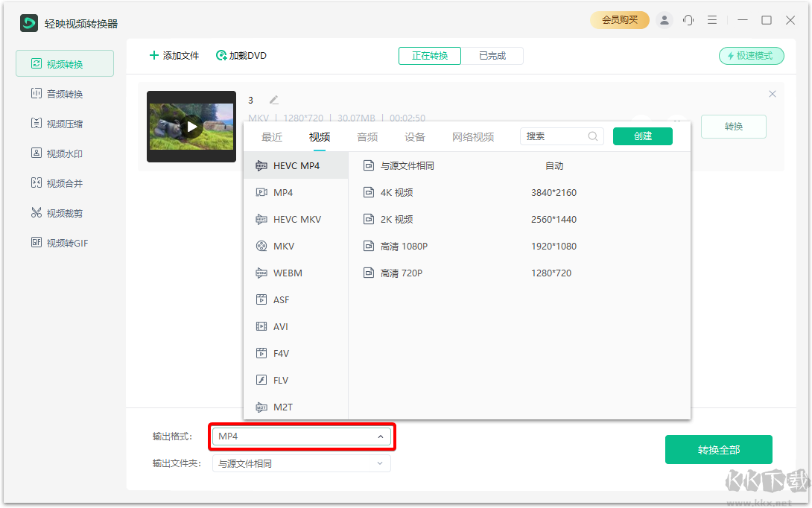Select the 音频转换 sidebar tool
The image size is (812, 508).
pos(65,93)
